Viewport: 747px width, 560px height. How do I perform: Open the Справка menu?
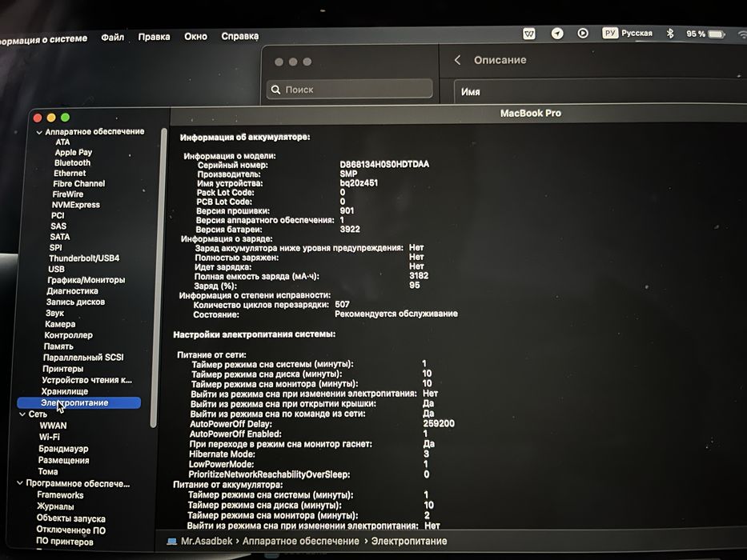[239, 36]
